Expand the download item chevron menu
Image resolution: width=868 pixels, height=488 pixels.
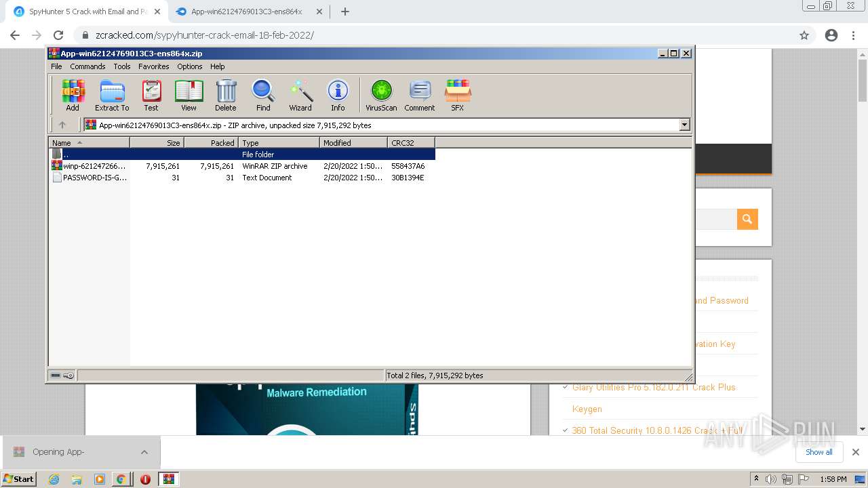coord(144,452)
